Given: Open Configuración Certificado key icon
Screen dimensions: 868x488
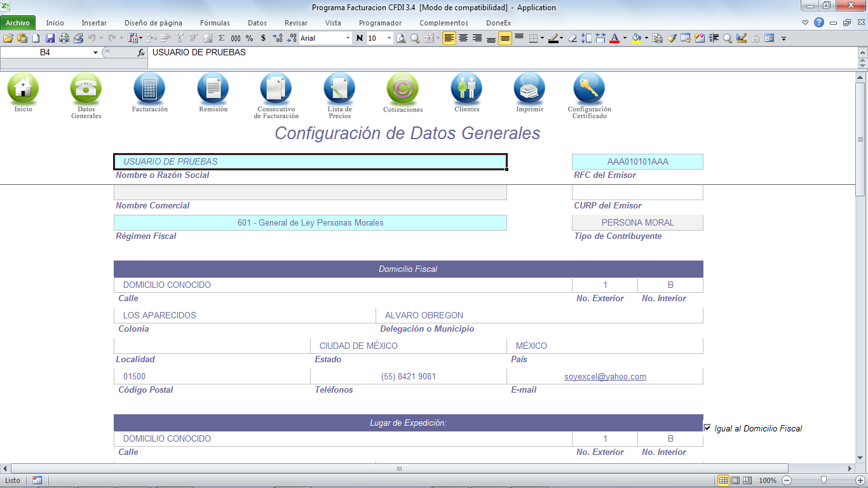Looking at the screenshot, I should tap(589, 88).
